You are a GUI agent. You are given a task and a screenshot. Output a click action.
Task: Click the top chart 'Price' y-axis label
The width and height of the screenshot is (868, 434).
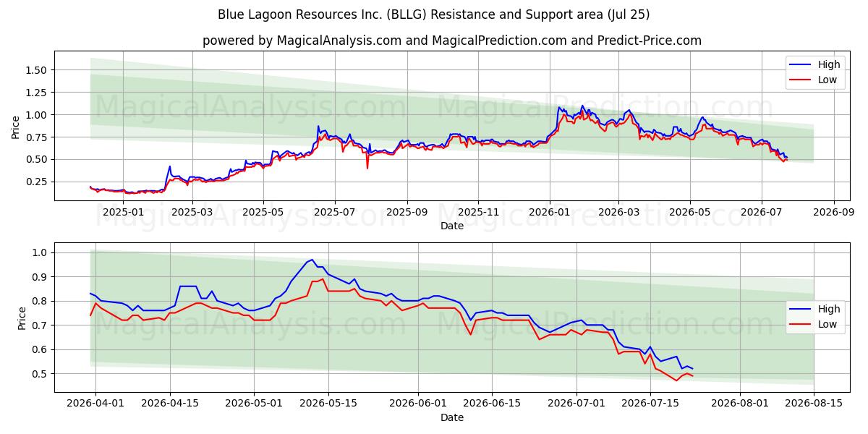click(16, 127)
